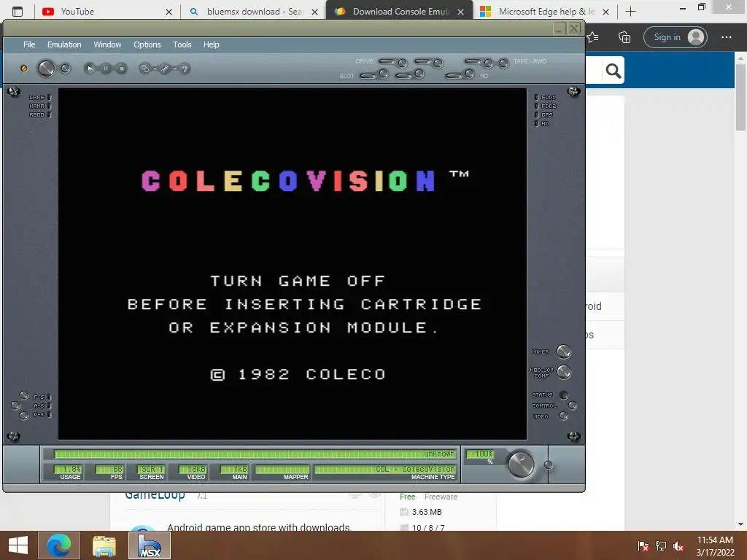Toggle the CONTROL button
Image resolution: width=747 pixels, height=560 pixels.
(x=573, y=405)
